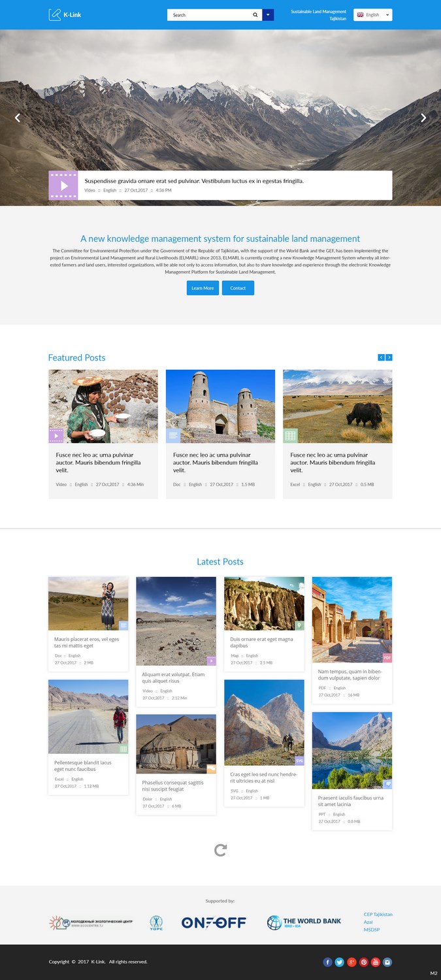This screenshot has height=980, width=441.
Task: Click Excel icon on yak featured post
Action: pyautogui.click(x=291, y=436)
